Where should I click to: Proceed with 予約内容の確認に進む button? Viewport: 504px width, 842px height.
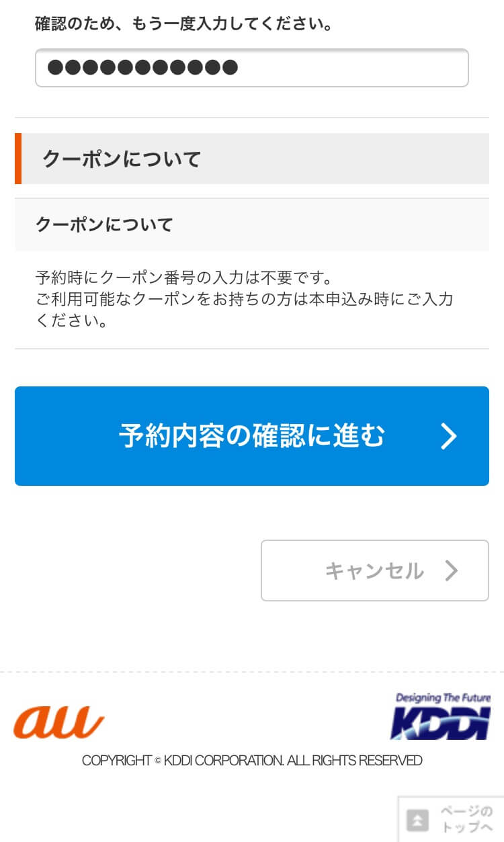[x=251, y=436]
